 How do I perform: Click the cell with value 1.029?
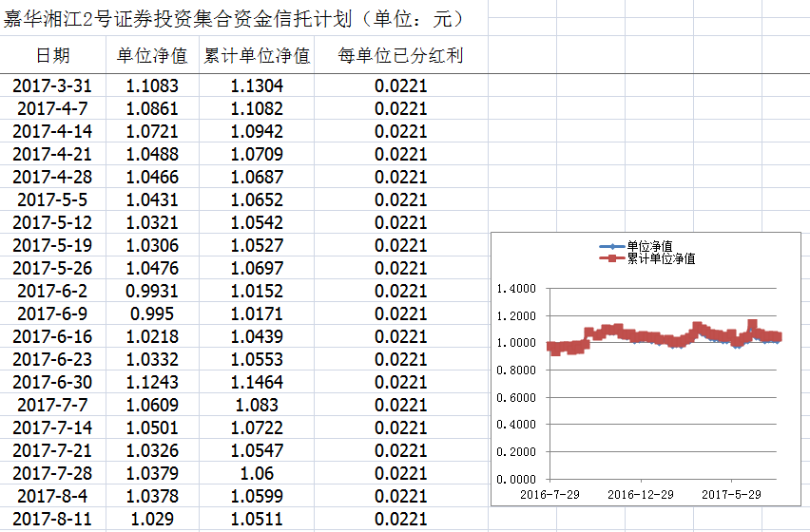(152, 519)
